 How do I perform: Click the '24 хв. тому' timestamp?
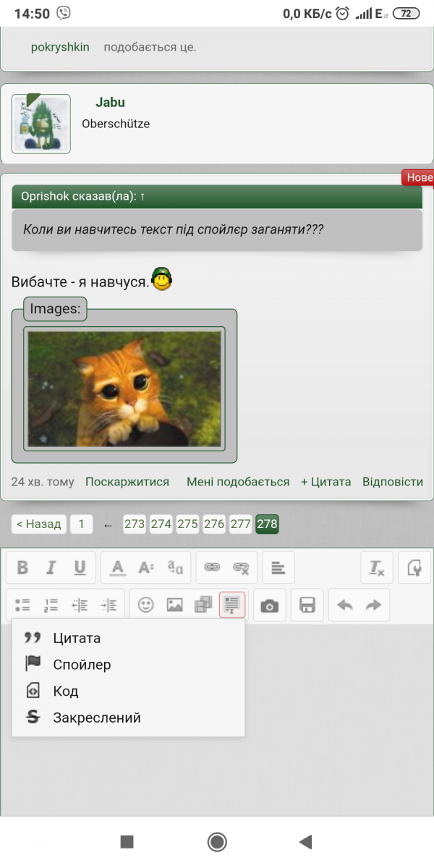coord(43,482)
